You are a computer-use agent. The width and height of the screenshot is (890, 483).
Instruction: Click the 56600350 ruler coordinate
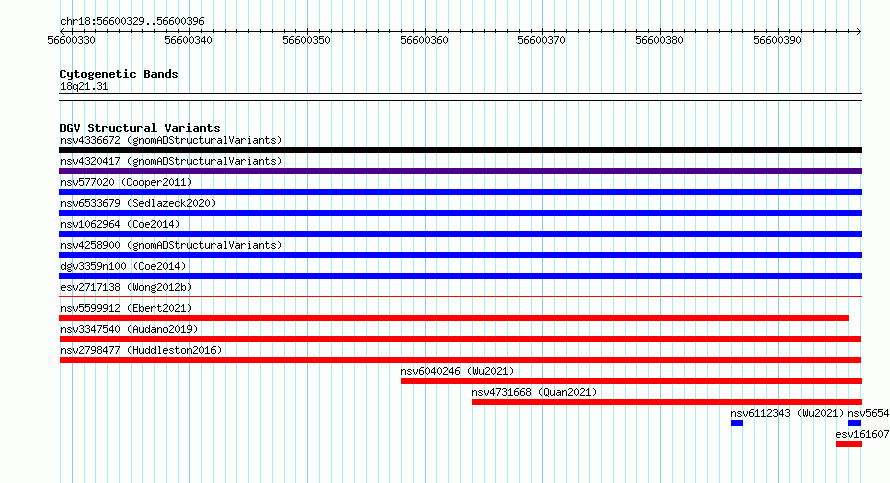coord(307,40)
